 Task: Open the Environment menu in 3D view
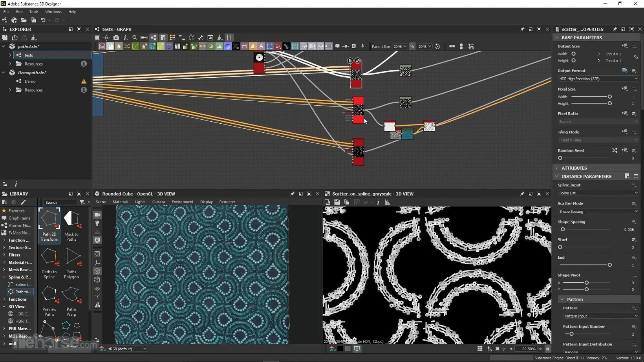pos(183,202)
